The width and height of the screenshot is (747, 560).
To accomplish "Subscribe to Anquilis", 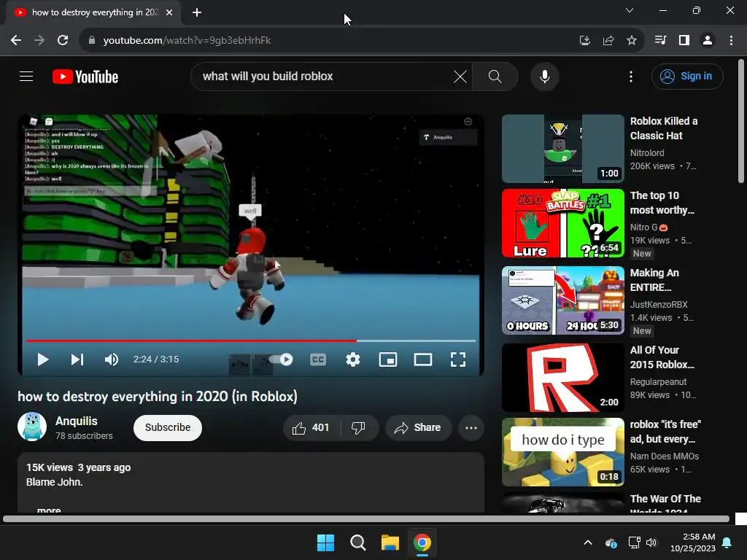I will click(x=168, y=427).
